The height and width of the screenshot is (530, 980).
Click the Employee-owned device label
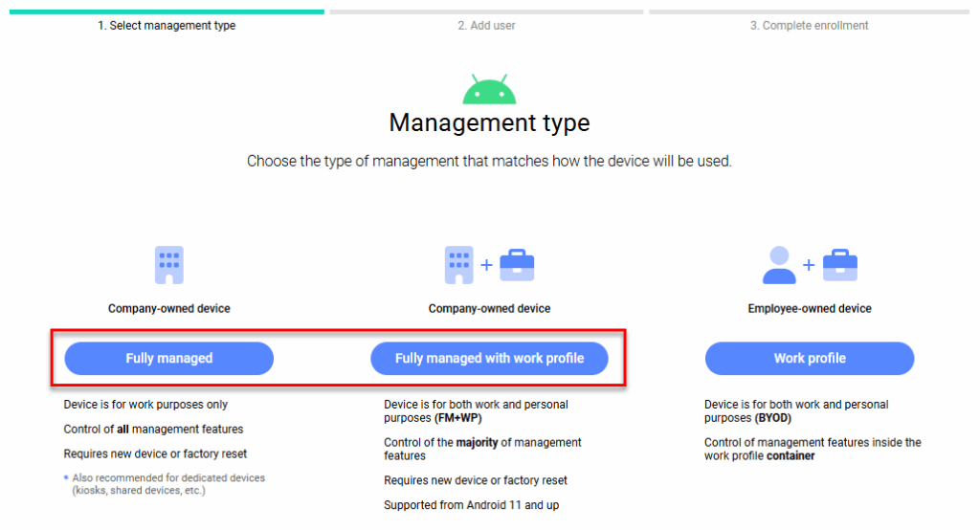click(x=810, y=308)
